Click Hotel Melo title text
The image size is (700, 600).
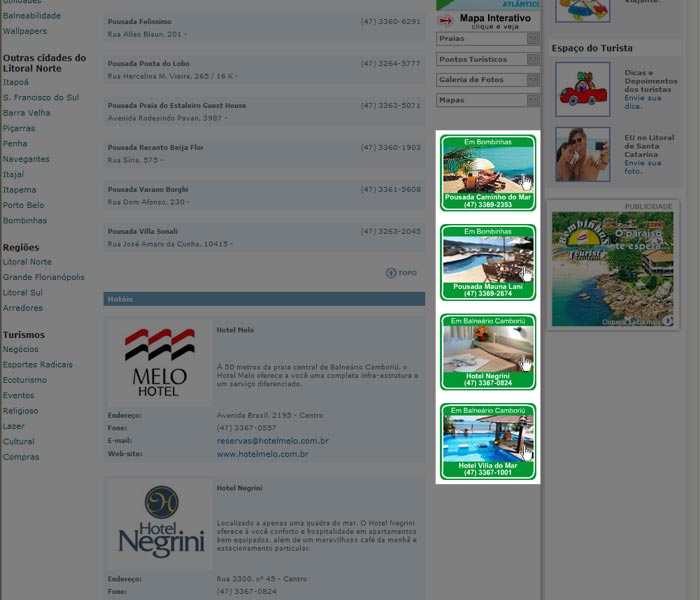(235, 330)
